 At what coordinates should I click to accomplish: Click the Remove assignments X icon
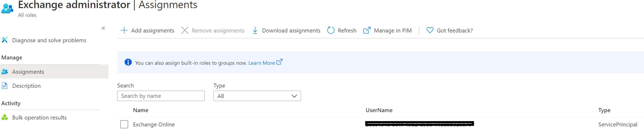[185, 30]
